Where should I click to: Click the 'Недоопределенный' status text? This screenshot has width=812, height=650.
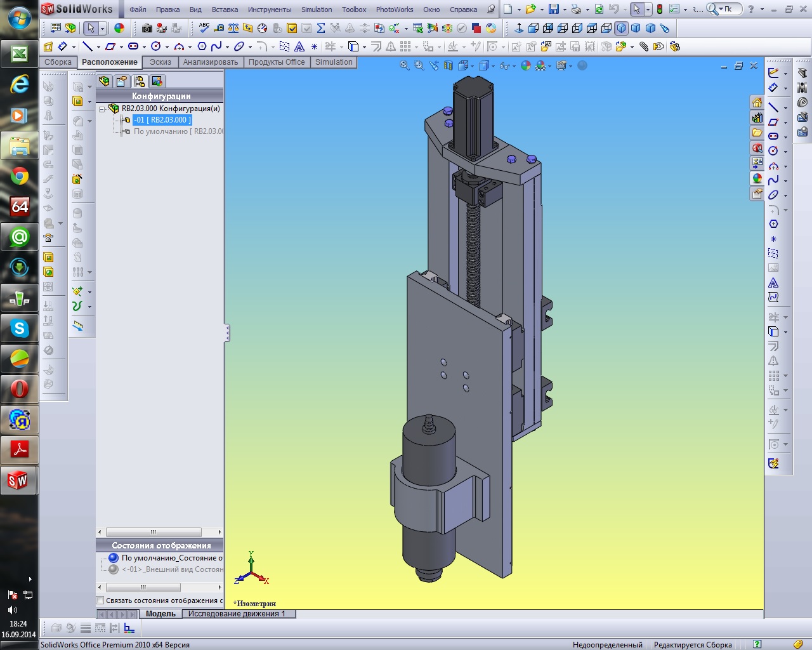tap(607, 645)
